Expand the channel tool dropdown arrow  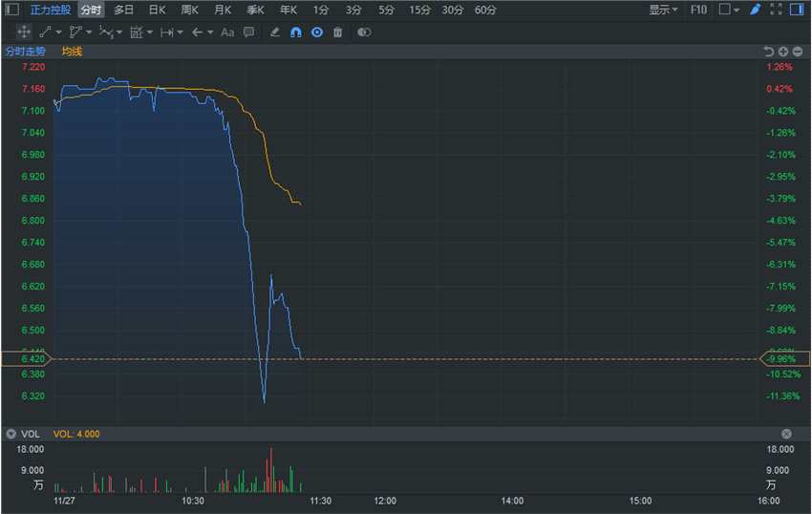click(x=89, y=32)
